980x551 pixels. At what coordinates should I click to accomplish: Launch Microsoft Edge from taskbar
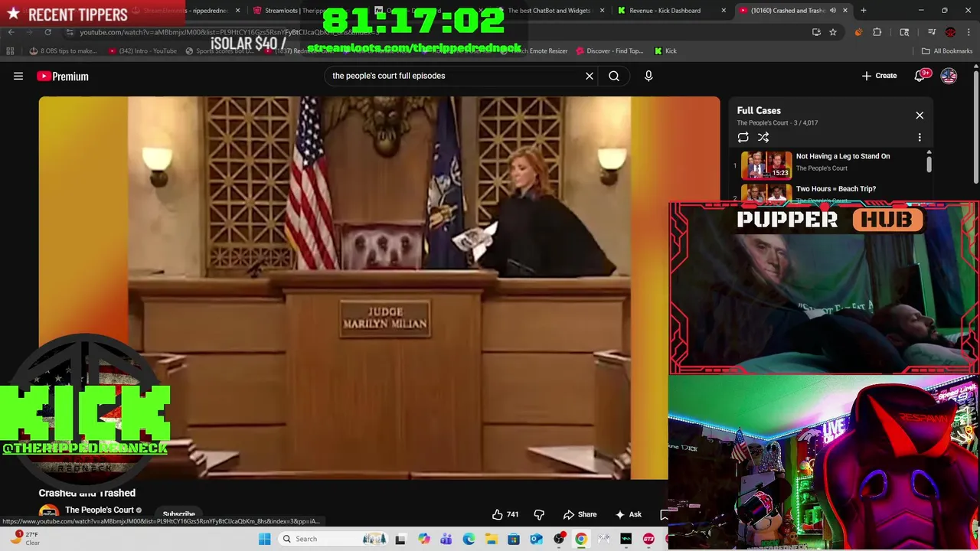point(469,539)
